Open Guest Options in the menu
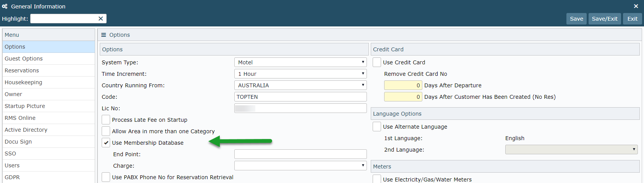 tap(24, 59)
